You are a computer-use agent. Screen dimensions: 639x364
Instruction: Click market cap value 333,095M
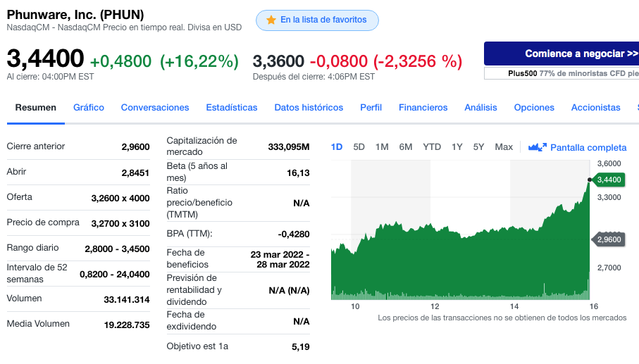289,147
